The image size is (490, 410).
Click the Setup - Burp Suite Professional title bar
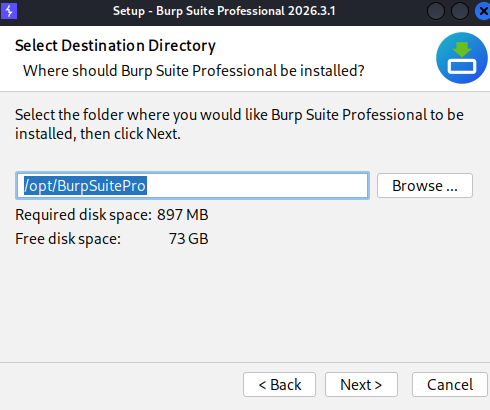coord(224,11)
